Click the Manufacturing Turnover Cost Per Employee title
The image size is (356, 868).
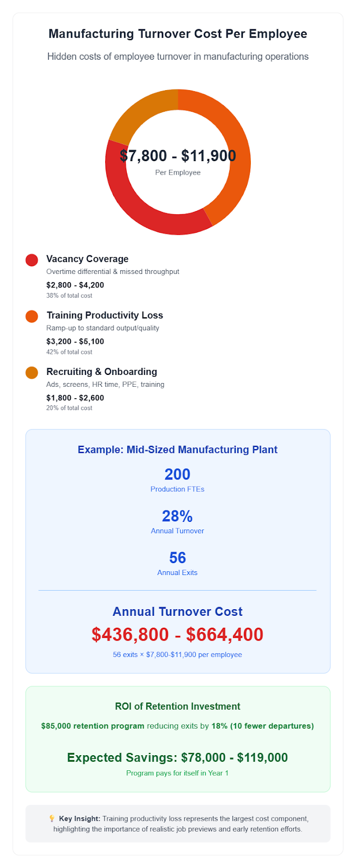click(x=178, y=34)
